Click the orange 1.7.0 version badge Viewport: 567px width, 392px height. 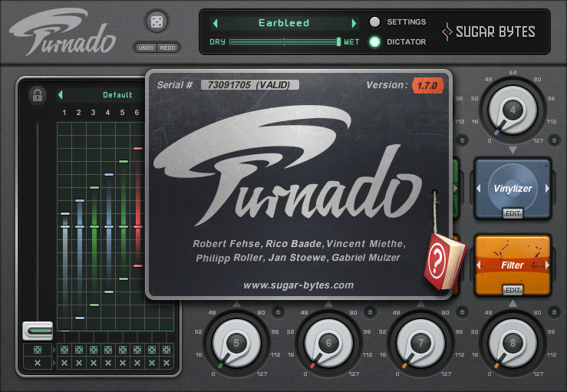427,86
